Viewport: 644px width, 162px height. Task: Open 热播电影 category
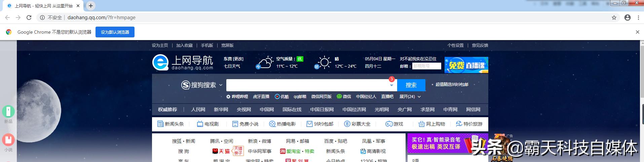coord(282,124)
